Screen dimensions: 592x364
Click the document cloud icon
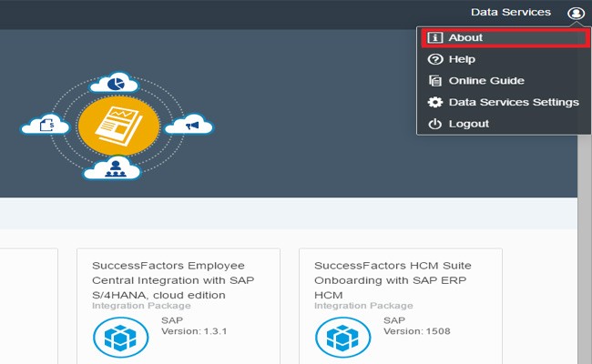pyautogui.click(x=46, y=124)
